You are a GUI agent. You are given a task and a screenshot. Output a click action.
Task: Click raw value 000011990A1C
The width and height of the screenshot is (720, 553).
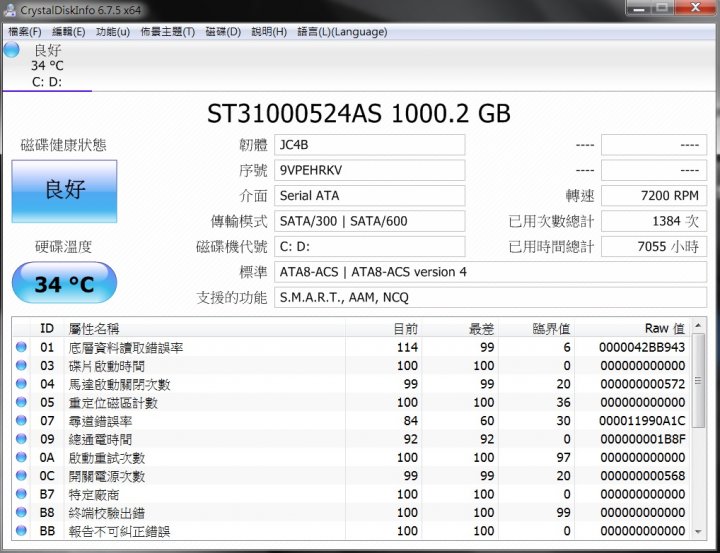click(642, 421)
